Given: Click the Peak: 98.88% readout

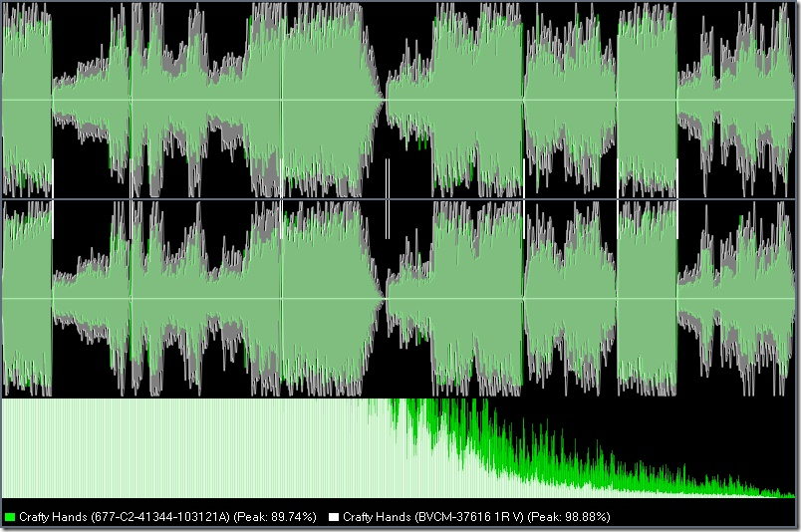Looking at the screenshot, I should point(569,517).
